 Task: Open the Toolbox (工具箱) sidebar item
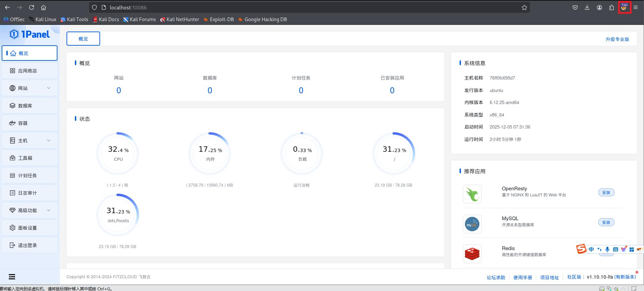[25, 158]
